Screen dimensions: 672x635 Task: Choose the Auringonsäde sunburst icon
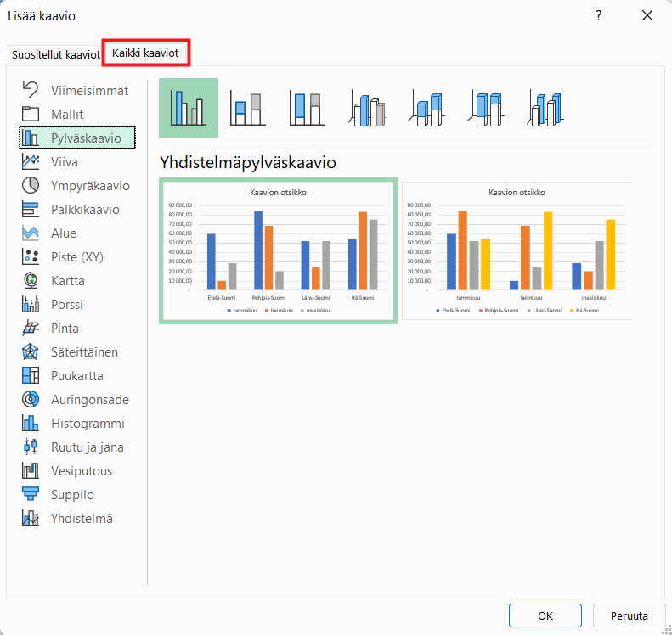click(31, 400)
